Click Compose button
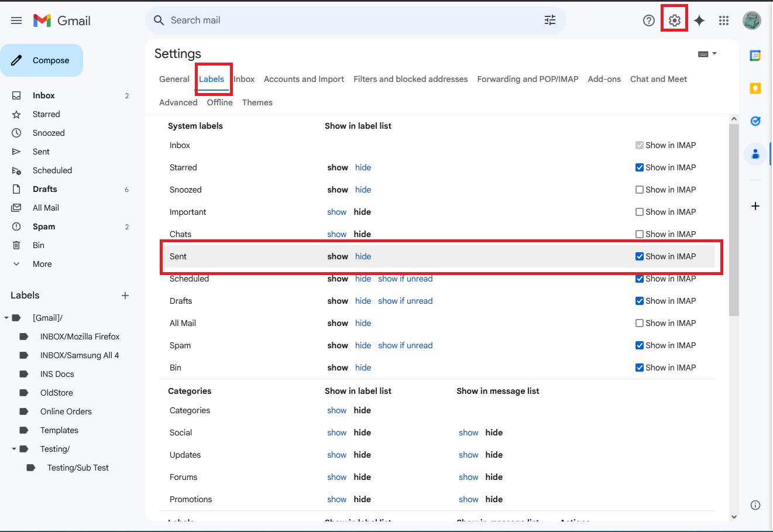The image size is (773, 532). pyautogui.click(x=42, y=60)
